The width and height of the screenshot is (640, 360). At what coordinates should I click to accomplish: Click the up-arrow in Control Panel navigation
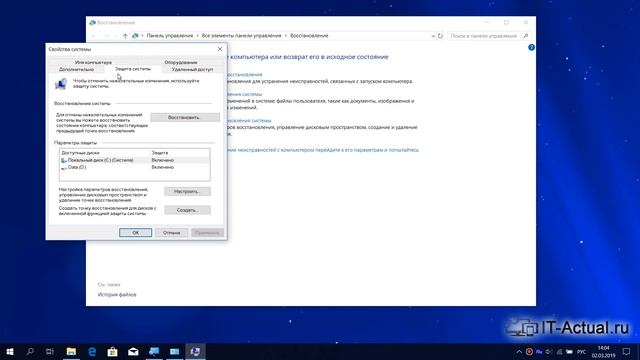(x=125, y=36)
